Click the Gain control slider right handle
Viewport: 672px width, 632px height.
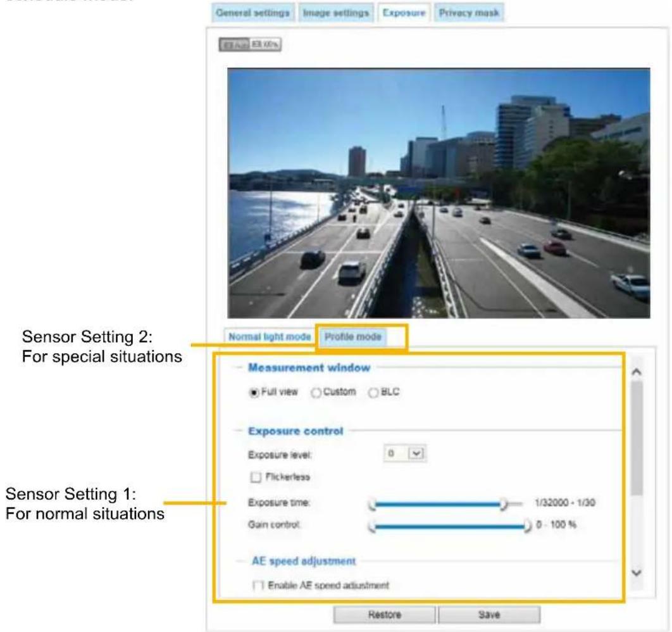pyautogui.click(x=527, y=526)
